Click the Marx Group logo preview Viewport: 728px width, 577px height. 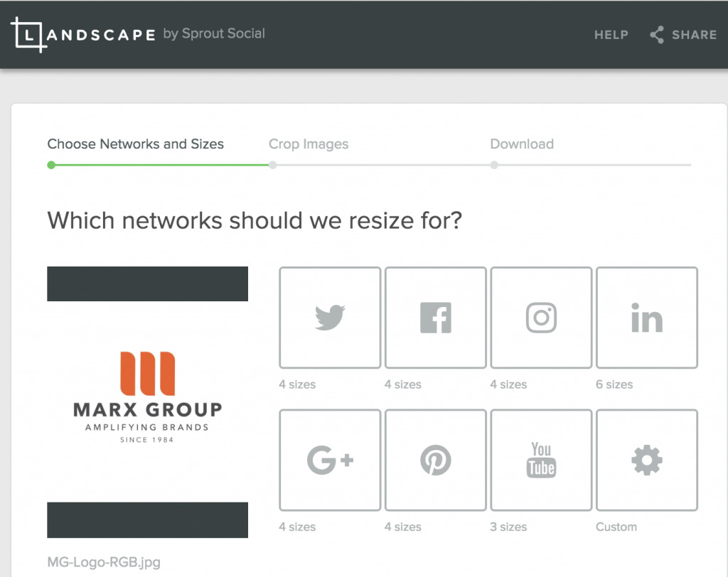[x=148, y=402]
